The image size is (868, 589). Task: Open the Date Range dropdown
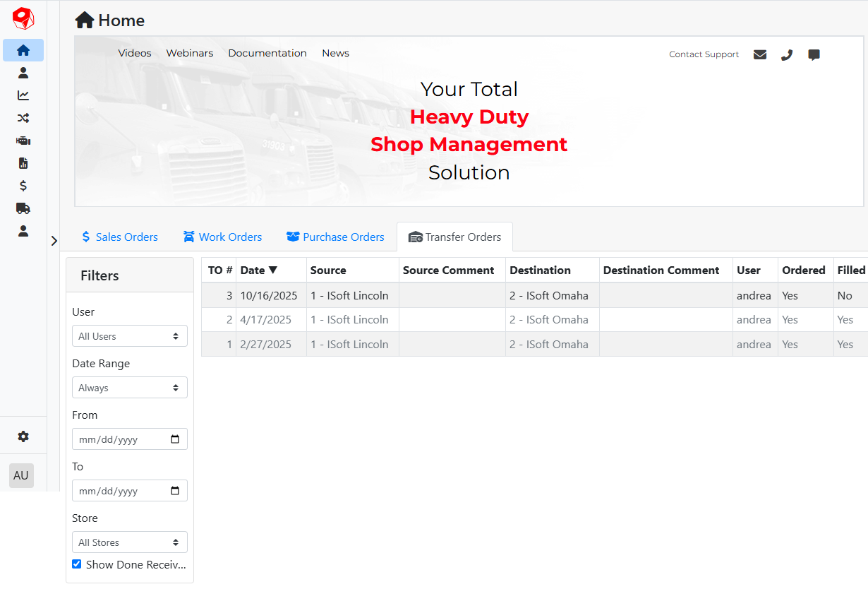click(130, 388)
